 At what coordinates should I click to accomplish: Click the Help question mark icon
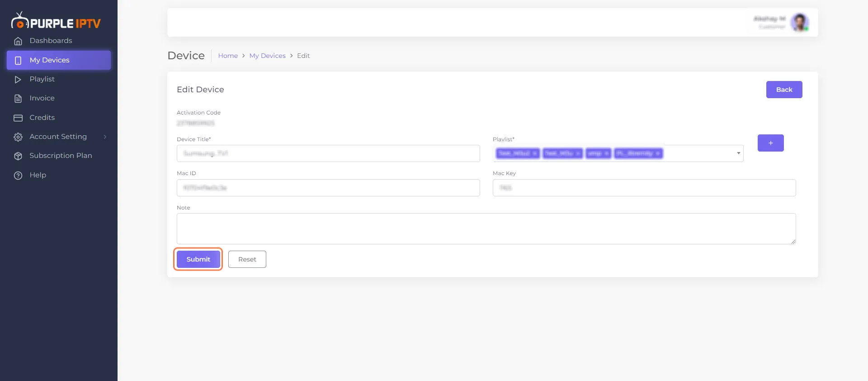18,176
